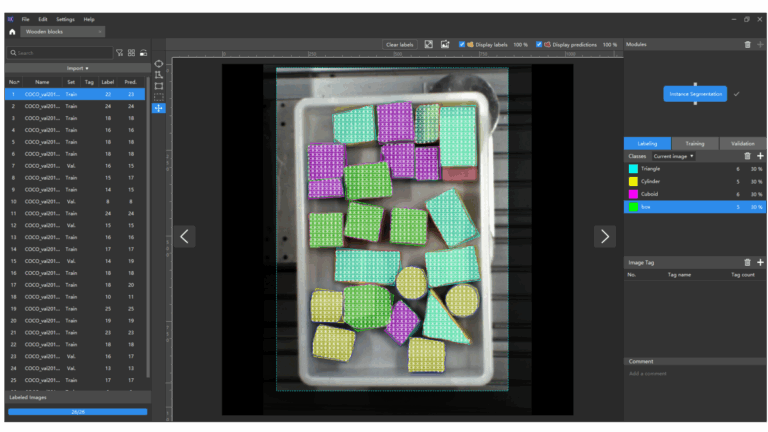Image resolution: width=768 pixels, height=432 pixels.
Task: Switch to the Training tab
Action: coord(694,143)
